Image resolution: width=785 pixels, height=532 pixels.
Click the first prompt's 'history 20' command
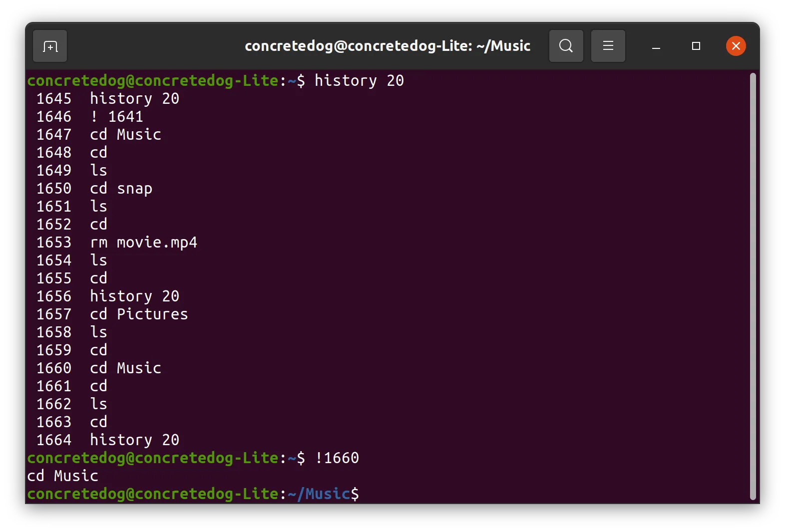[x=359, y=81]
